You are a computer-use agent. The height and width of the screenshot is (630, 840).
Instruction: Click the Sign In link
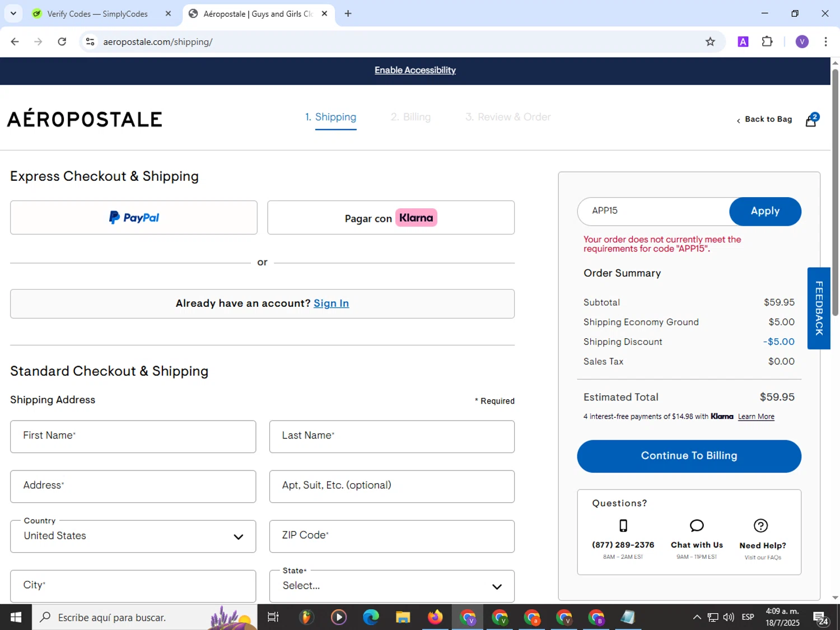pos(331,303)
